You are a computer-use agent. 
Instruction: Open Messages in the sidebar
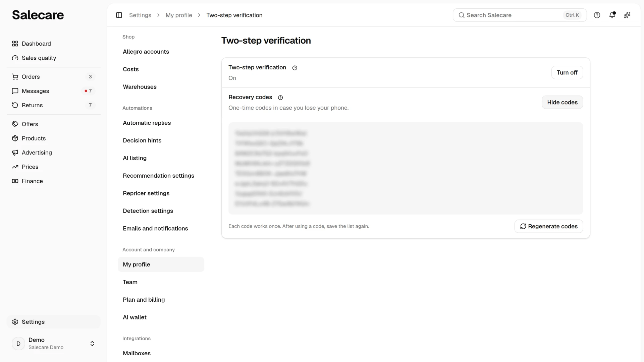(x=54, y=91)
